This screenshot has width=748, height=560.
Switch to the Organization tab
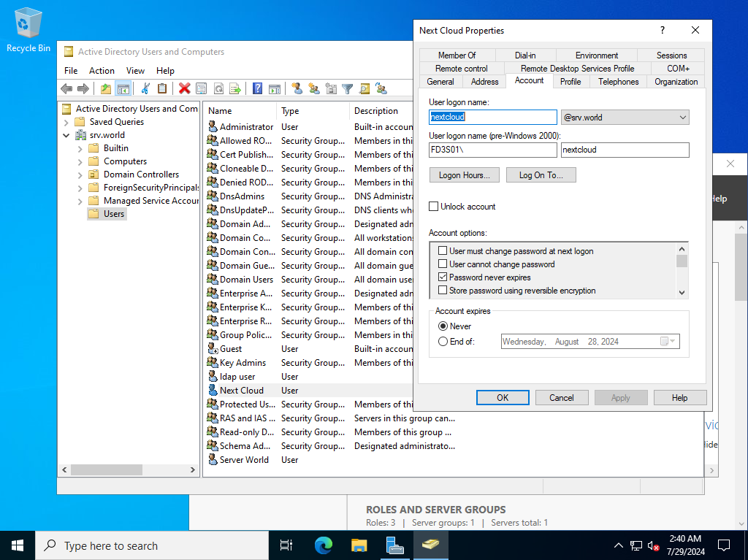click(676, 82)
